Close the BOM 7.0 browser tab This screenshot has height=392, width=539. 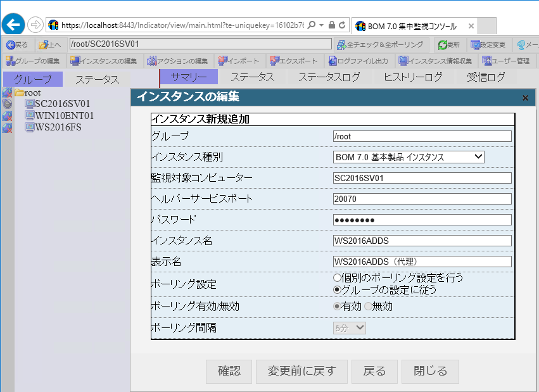[471, 26]
